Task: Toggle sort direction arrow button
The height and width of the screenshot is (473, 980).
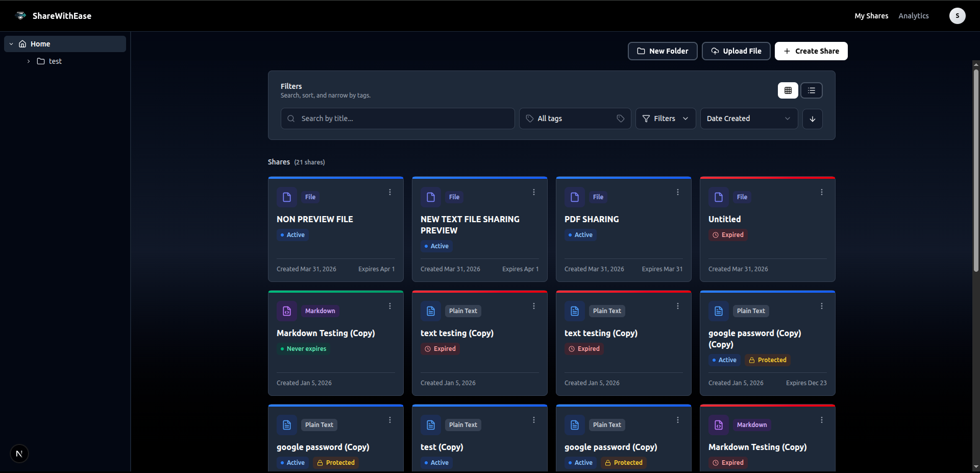Action: tap(812, 119)
